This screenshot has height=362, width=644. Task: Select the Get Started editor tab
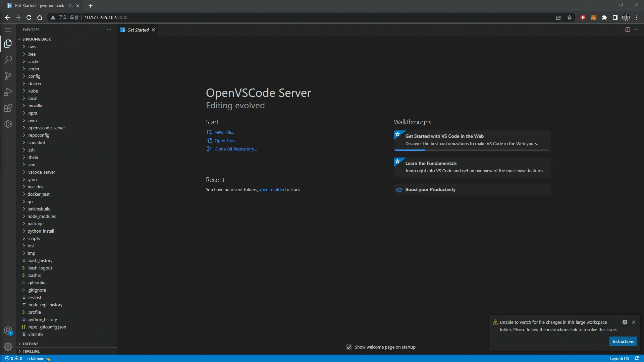point(138,30)
